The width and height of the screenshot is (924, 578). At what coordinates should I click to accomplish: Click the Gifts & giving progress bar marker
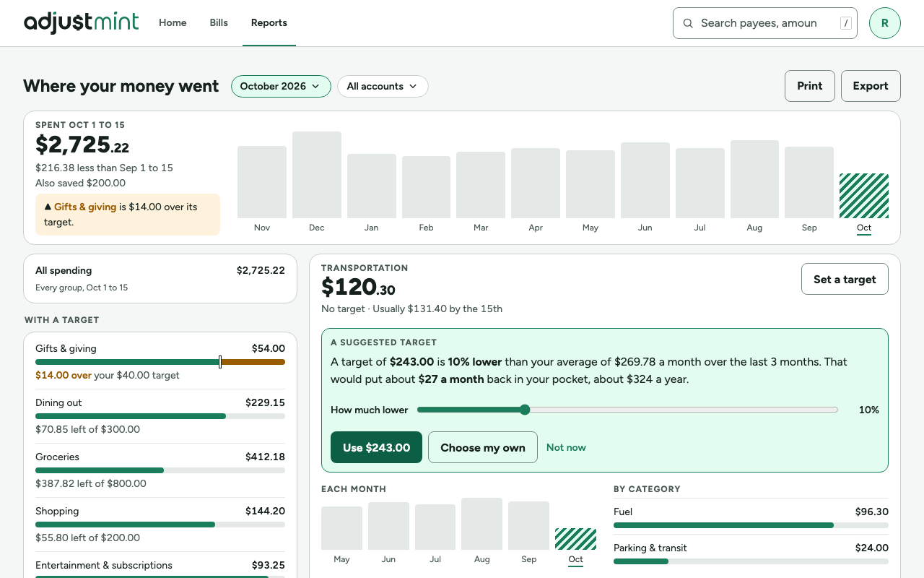click(220, 362)
